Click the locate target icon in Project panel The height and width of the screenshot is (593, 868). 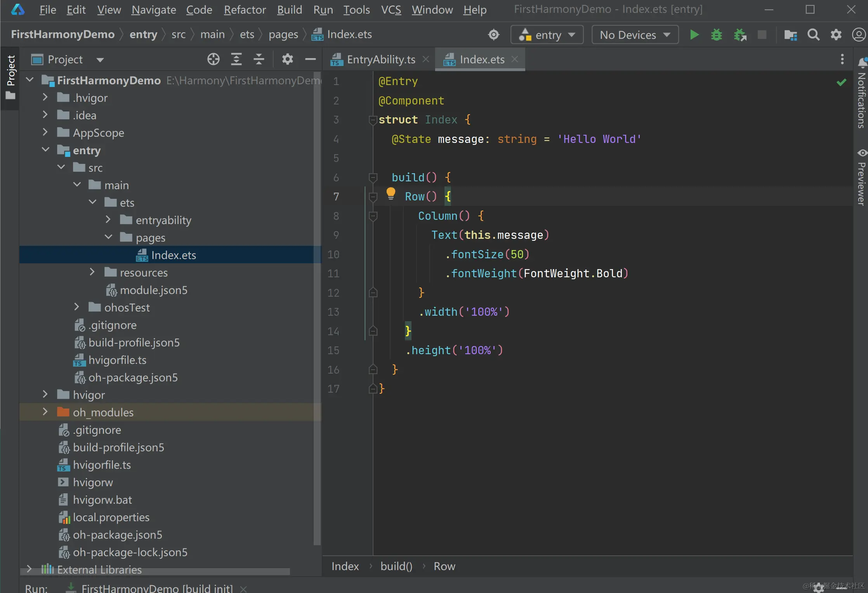pos(213,59)
